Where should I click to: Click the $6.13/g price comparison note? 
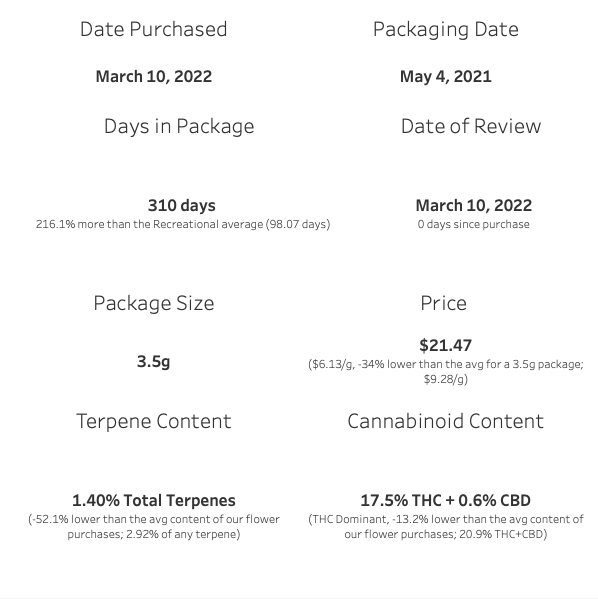446,371
